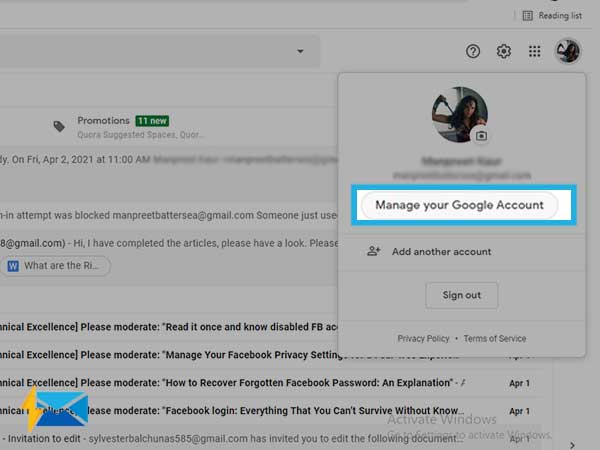Open the Terms of Service link
Screen dimensions: 600x450
point(495,339)
